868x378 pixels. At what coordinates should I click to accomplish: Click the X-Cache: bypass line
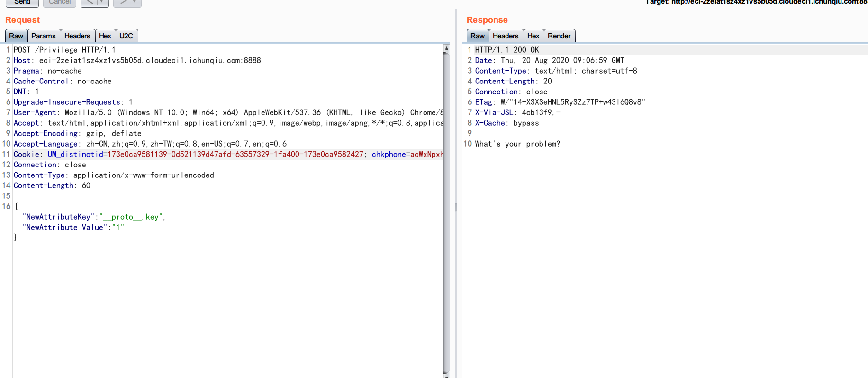507,123
